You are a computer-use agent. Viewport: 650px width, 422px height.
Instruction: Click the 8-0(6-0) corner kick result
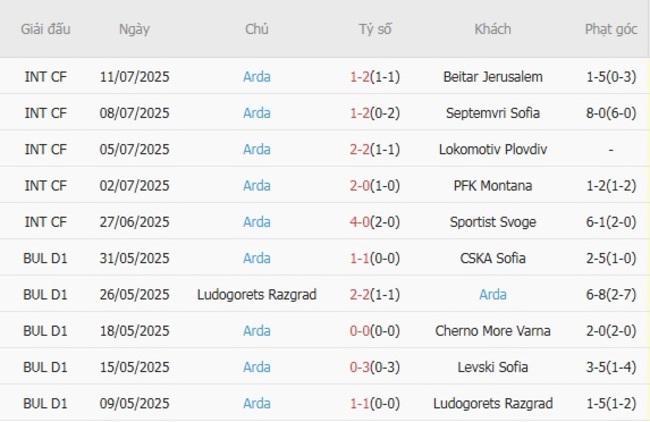coord(610,113)
